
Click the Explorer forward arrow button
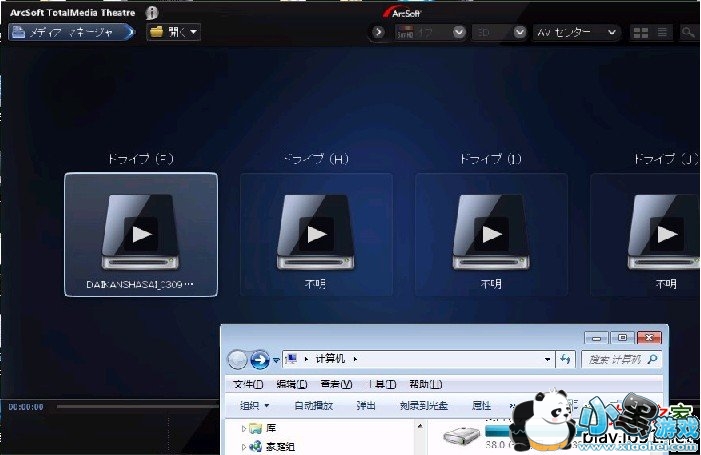point(260,359)
